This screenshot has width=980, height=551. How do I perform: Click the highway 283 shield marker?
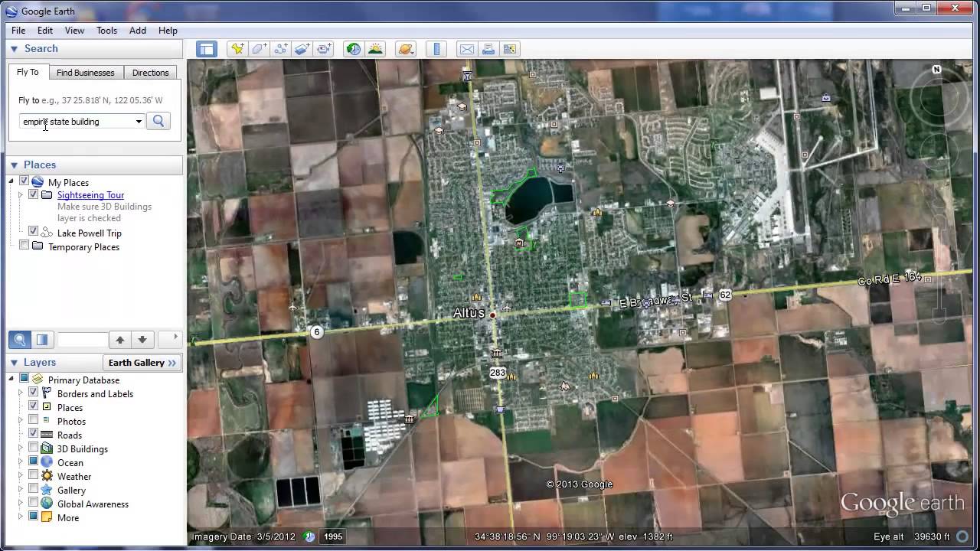[498, 373]
